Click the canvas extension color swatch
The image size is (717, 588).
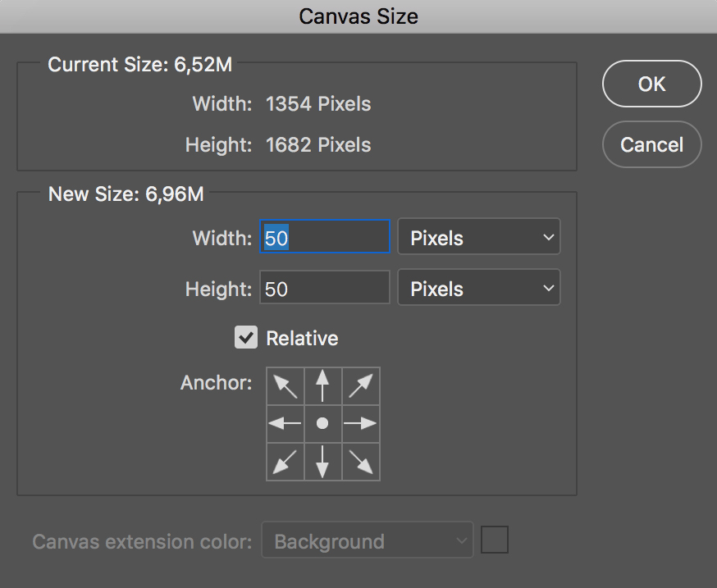[496, 539]
